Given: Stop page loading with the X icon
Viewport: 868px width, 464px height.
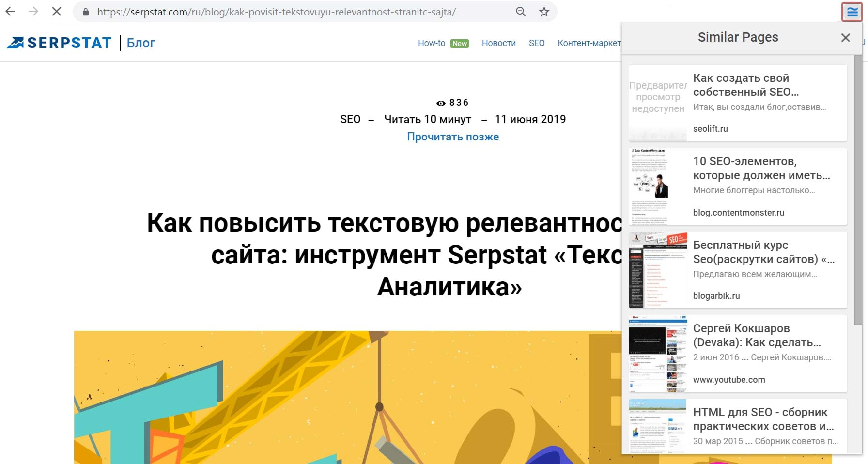Looking at the screenshot, I should 56,12.
